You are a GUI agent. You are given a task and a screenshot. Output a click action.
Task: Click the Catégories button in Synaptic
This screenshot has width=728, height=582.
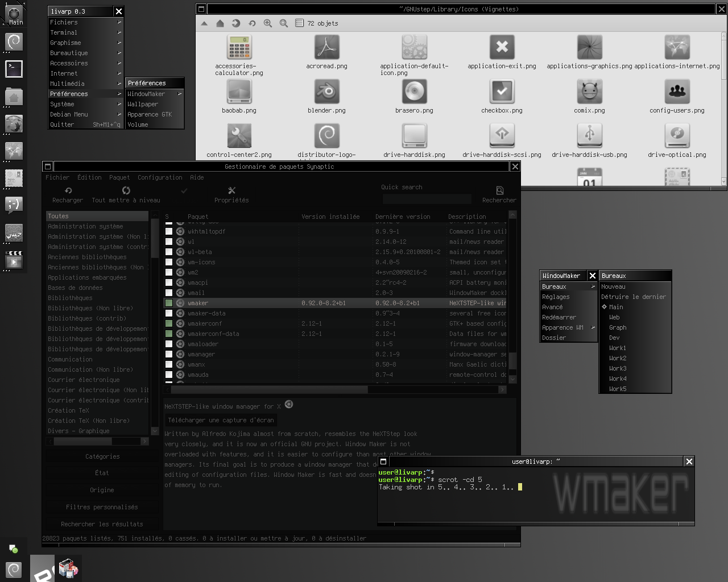point(102,456)
